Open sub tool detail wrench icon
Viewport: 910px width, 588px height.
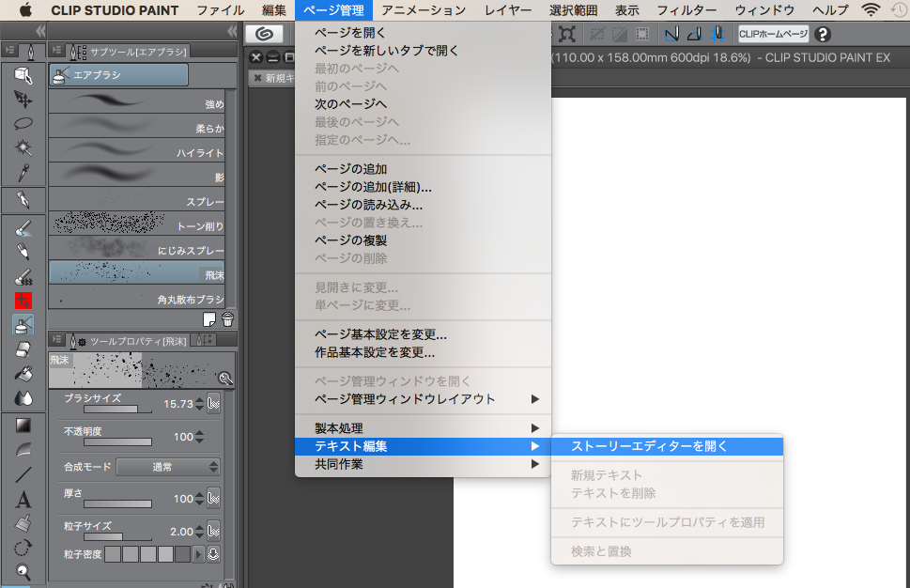coord(225,379)
